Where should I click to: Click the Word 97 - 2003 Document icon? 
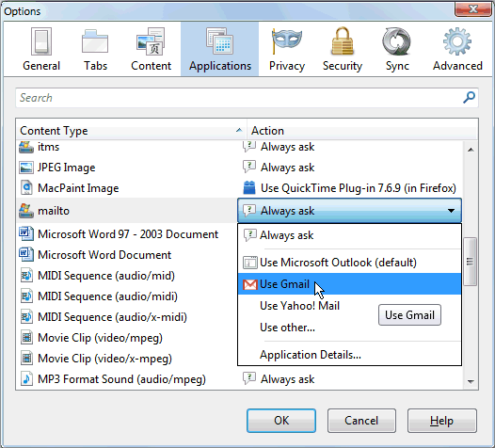coord(26,234)
